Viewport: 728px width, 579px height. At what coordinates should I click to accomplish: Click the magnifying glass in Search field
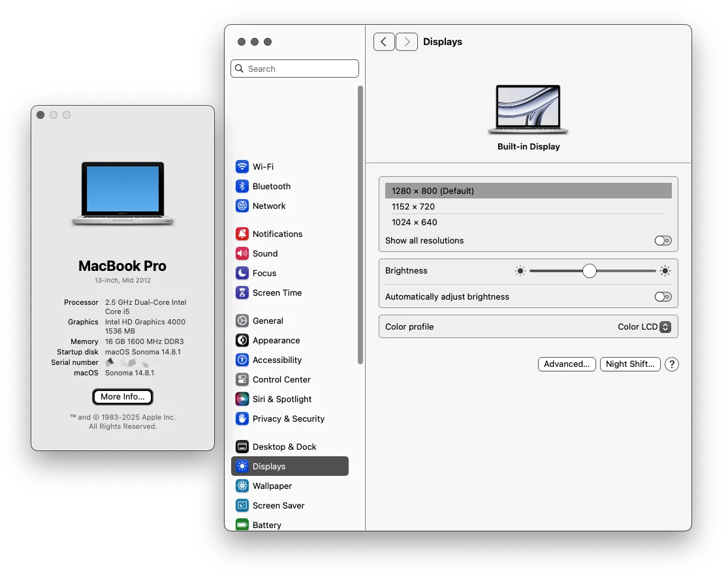[x=239, y=69]
